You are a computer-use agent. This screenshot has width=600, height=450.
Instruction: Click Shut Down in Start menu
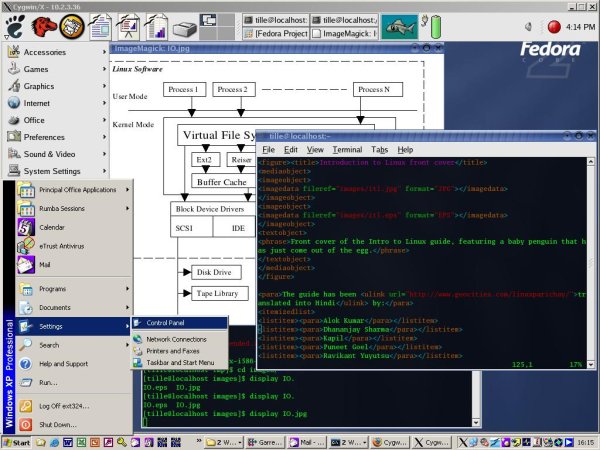click(57, 424)
